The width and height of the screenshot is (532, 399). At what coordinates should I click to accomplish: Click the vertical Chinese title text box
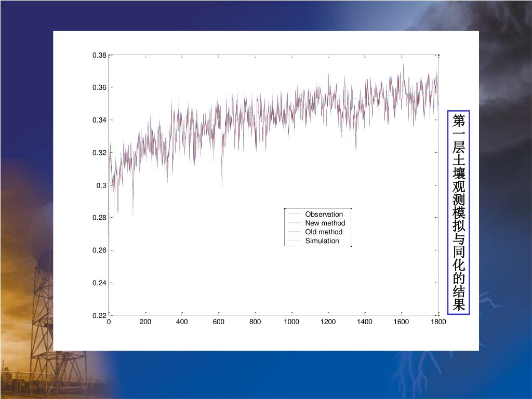click(458, 212)
